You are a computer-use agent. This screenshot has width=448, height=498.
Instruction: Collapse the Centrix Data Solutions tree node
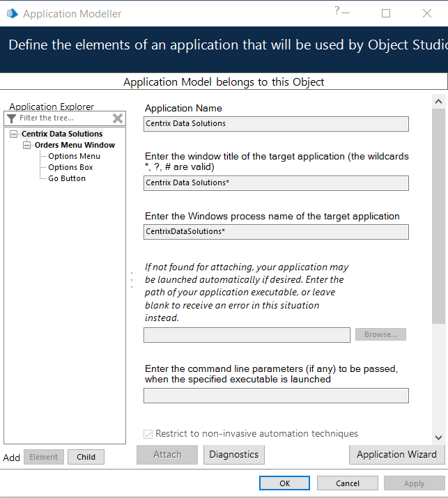coord(14,134)
